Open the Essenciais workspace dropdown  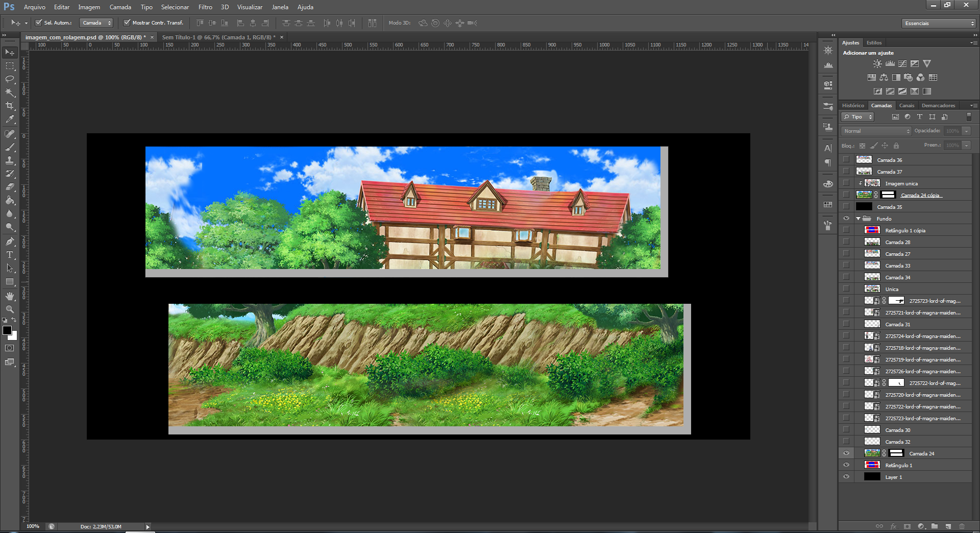[x=939, y=23]
